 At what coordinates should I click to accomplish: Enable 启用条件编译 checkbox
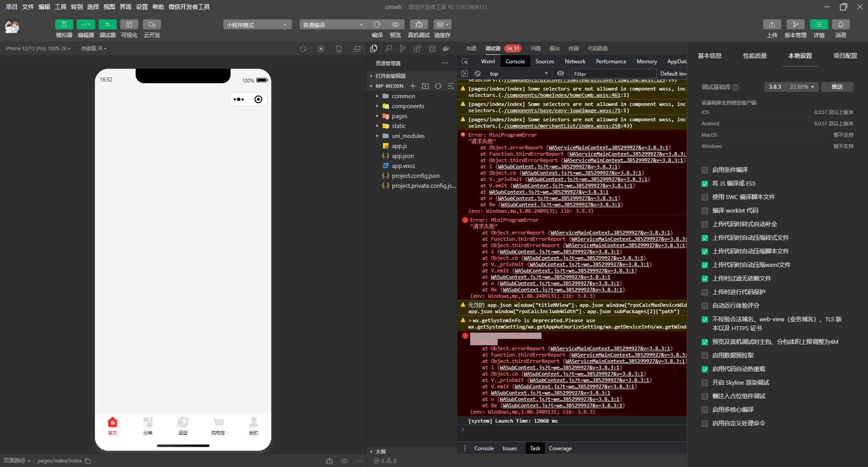point(705,170)
